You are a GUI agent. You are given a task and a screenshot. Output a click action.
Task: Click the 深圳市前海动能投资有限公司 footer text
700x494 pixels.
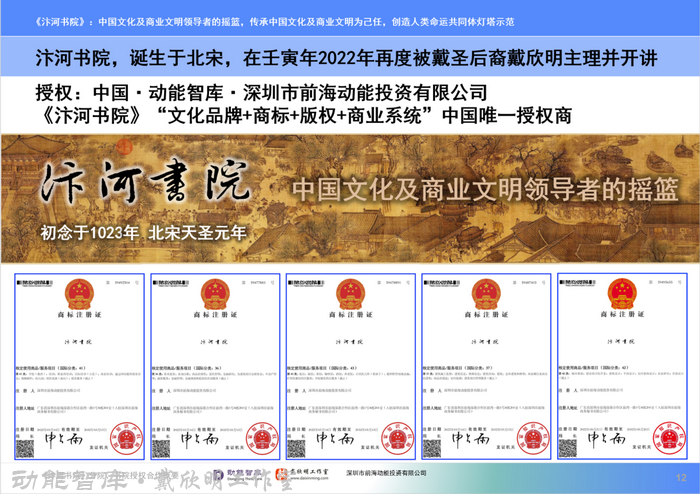click(x=385, y=473)
